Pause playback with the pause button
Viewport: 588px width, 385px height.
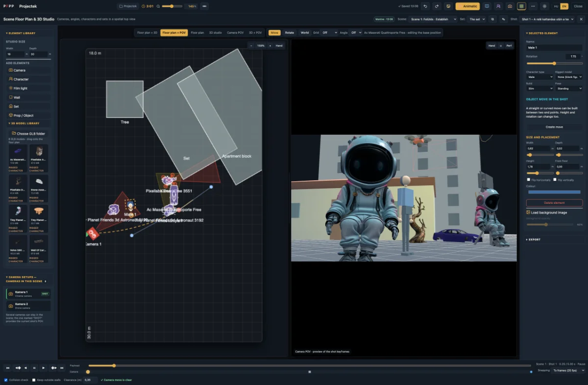(x=34, y=368)
